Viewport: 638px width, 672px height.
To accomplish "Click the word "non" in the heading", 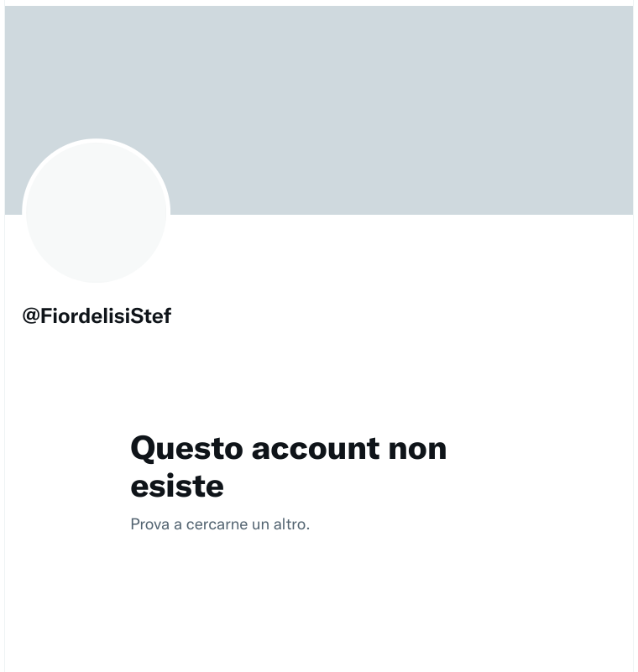I will [x=417, y=450].
